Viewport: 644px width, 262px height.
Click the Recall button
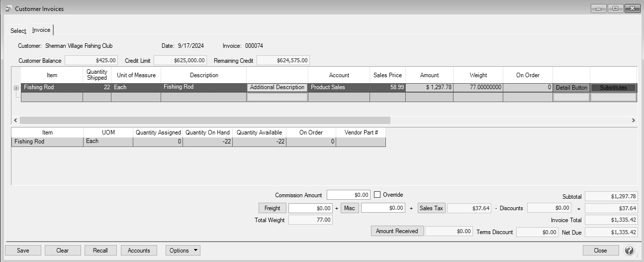coord(100,251)
